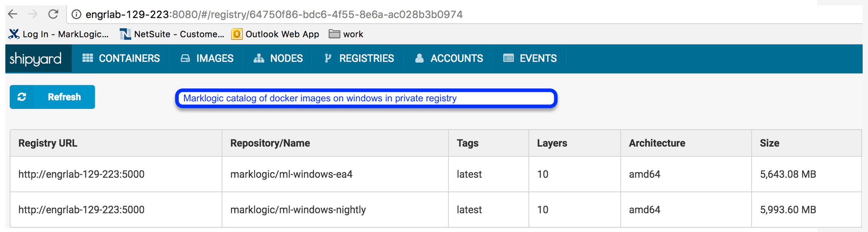Click the Containers grid icon
The width and height of the screenshot is (868, 232).
click(x=88, y=58)
